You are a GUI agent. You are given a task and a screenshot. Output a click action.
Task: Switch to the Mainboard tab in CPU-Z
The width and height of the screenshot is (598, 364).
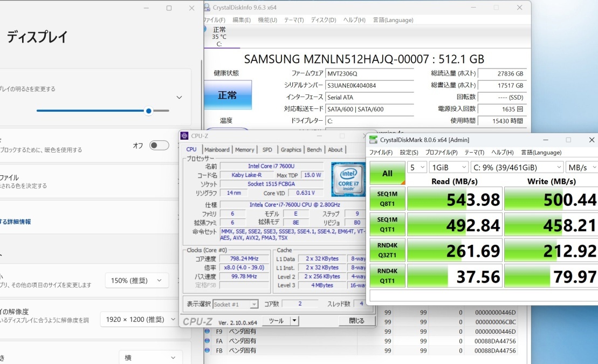pos(217,149)
